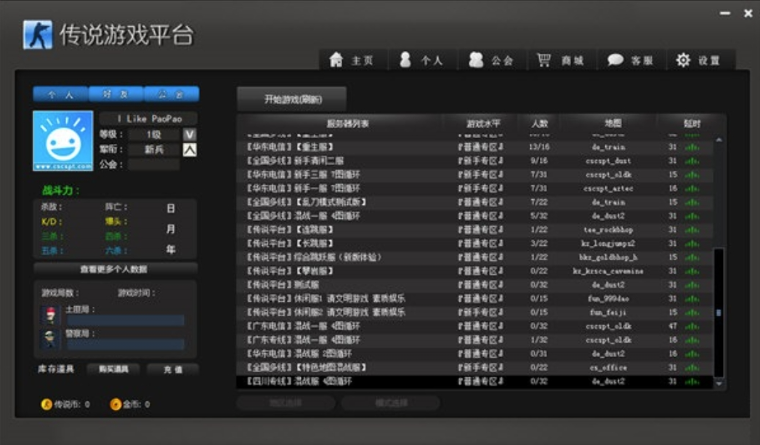Click the terrorist character icon
The image size is (760, 445).
pos(50,315)
